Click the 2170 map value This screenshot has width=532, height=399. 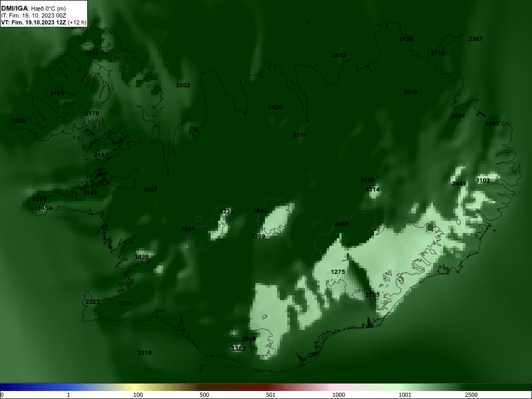tap(92, 113)
